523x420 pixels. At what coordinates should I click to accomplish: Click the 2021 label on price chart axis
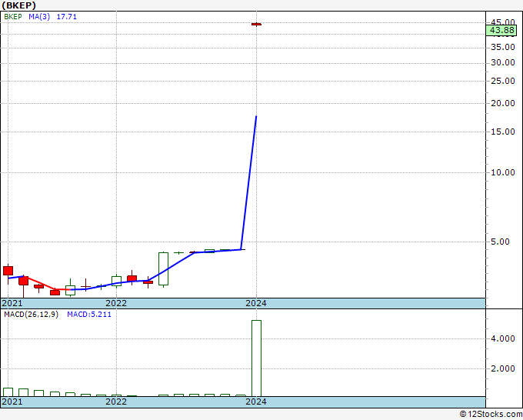(12, 303)
